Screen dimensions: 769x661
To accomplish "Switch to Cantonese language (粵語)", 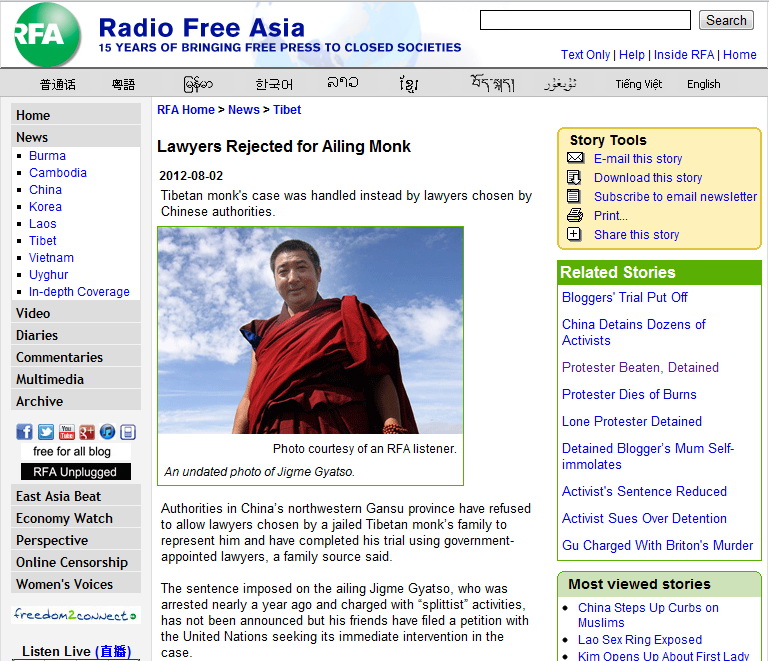I will coord(123,84).
